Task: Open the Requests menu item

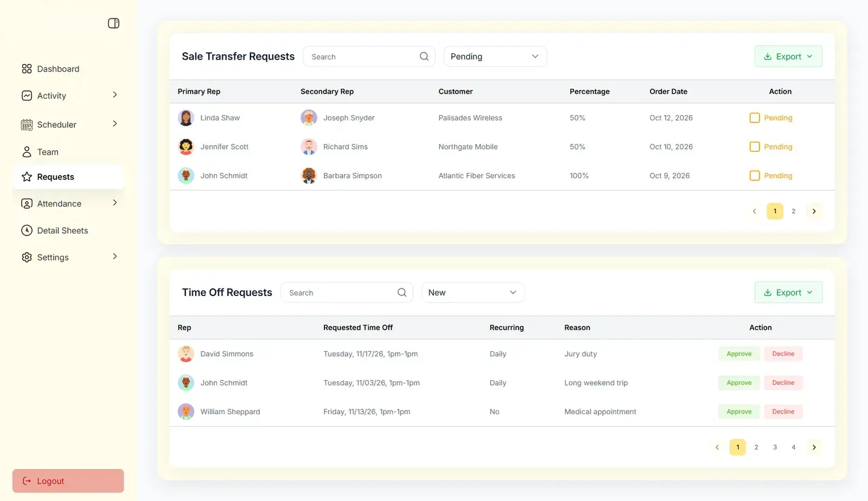Action: [x=68, y=177]
